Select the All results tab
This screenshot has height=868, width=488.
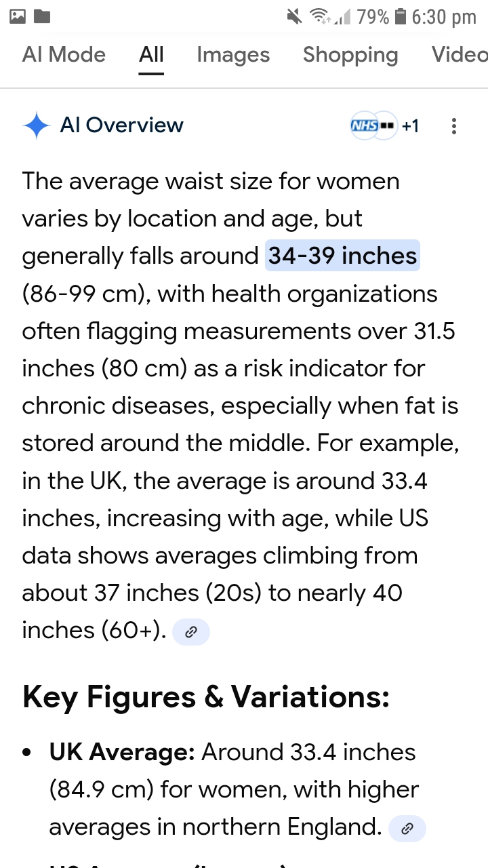point(151,55)
